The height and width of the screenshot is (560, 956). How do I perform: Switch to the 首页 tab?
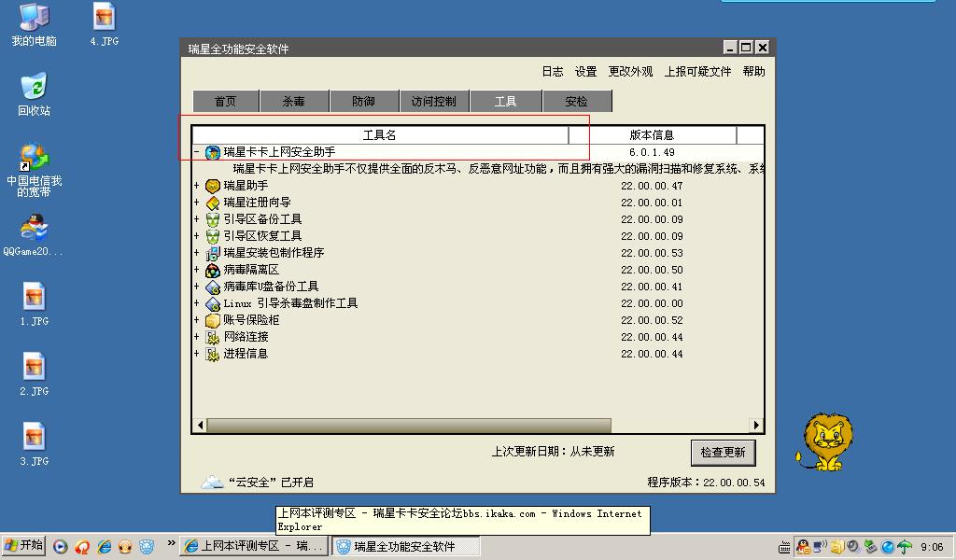click(x=226, y=101)
